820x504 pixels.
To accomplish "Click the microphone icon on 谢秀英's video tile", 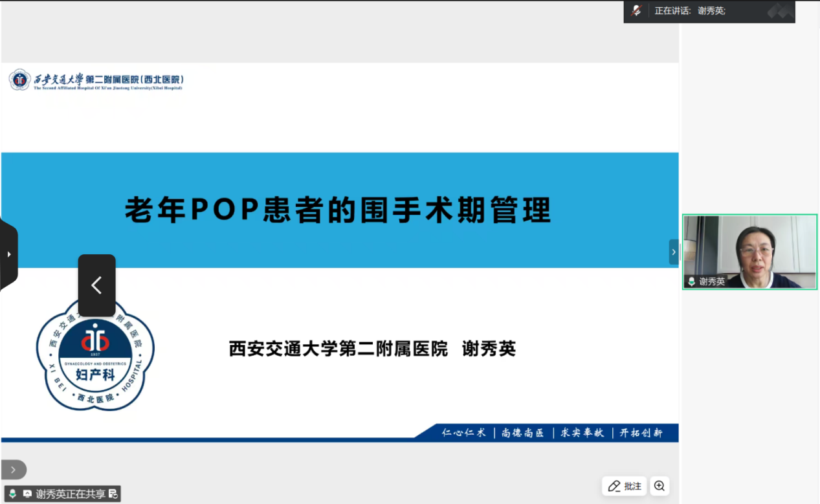I will click(x=691, y=281).
